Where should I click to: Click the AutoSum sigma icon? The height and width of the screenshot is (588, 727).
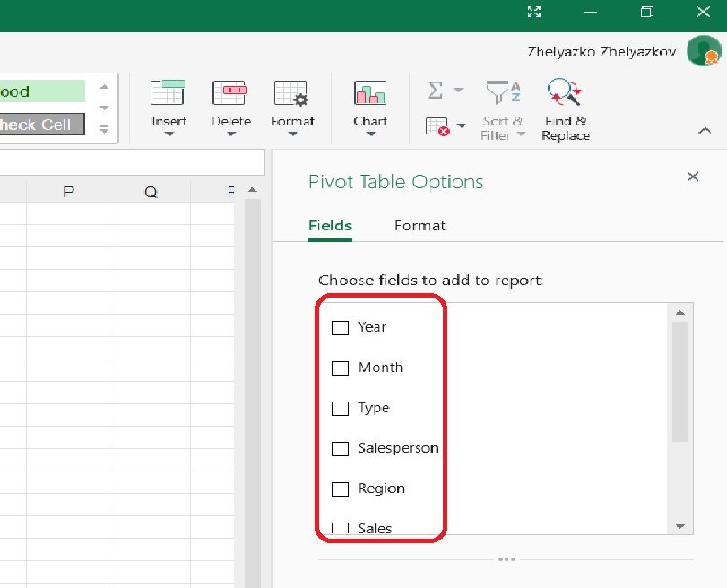[436, 90]
